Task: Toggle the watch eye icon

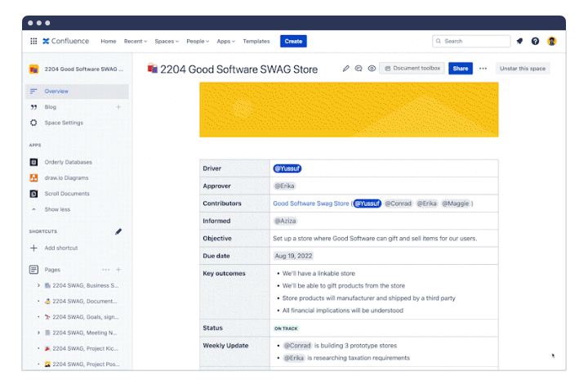Action: 372,69
